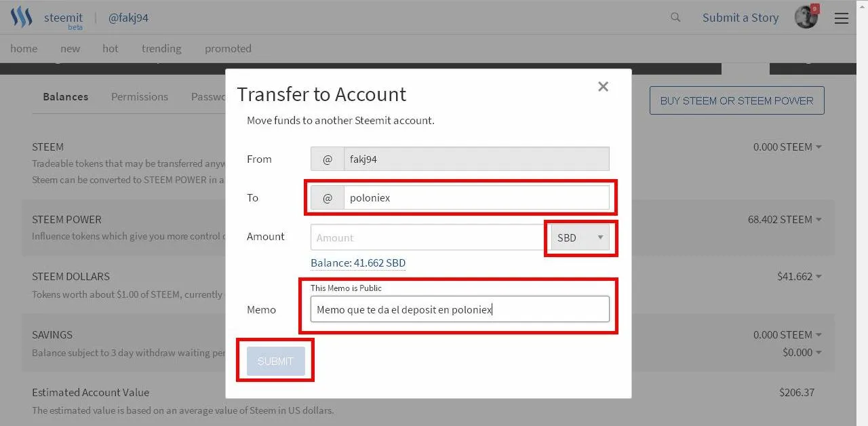
Task: Open the user avatar in the header
Action: click(x=806, y=18)
